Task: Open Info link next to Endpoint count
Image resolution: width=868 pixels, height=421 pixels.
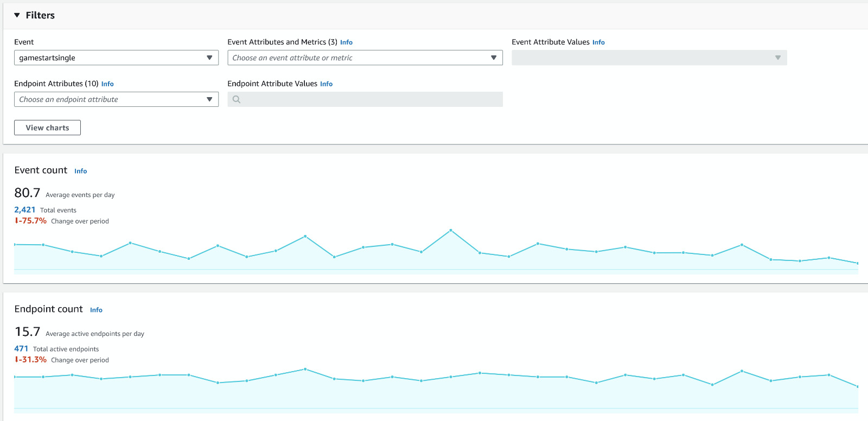Action: pos(96,310)
